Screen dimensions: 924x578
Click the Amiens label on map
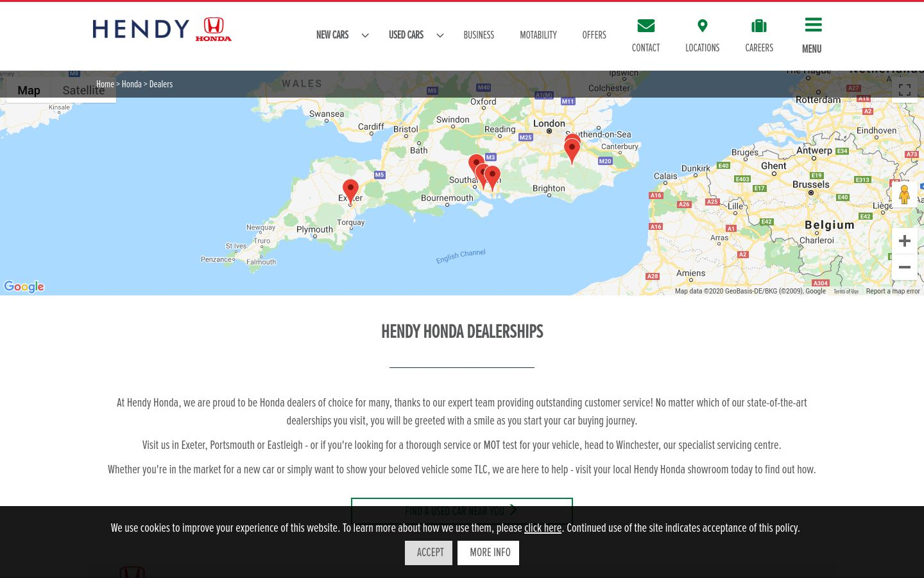[691, 273]
